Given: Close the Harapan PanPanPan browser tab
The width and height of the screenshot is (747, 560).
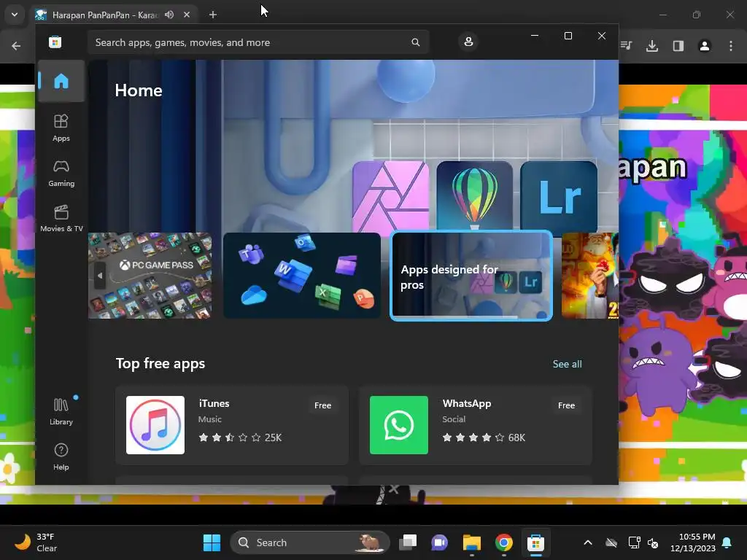Looking at the screenshot, I should point(187,15).
